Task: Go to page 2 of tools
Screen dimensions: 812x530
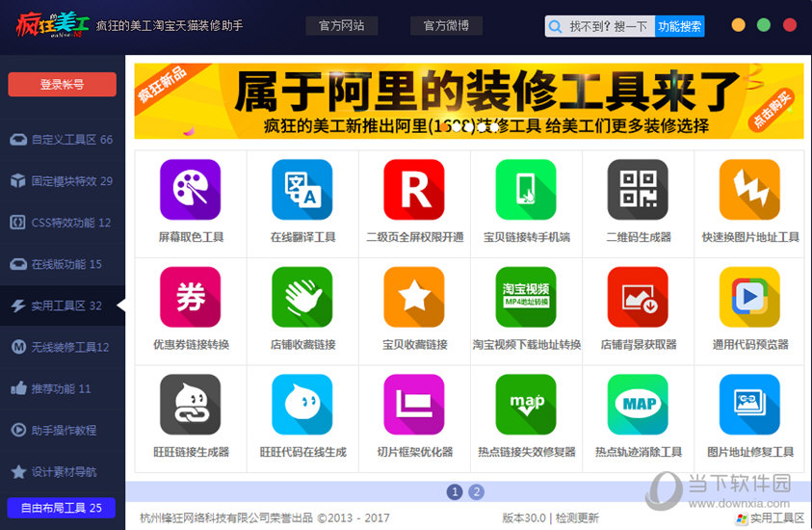Action: [x=477, y=491]
